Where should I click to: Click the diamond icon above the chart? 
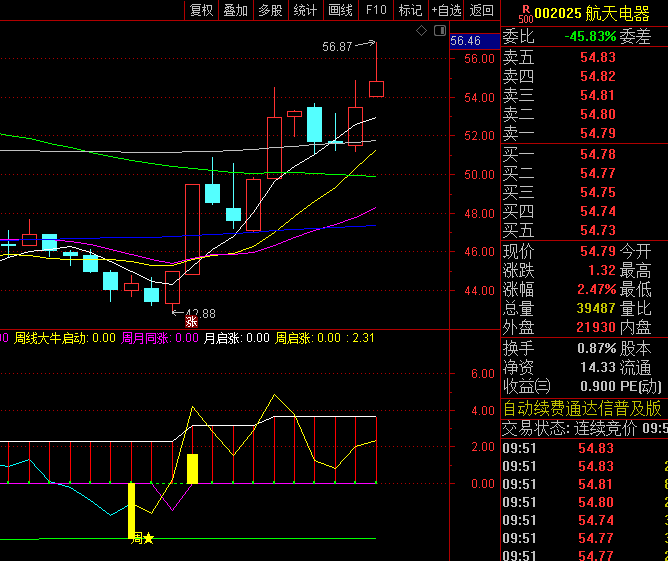(422, 33)
